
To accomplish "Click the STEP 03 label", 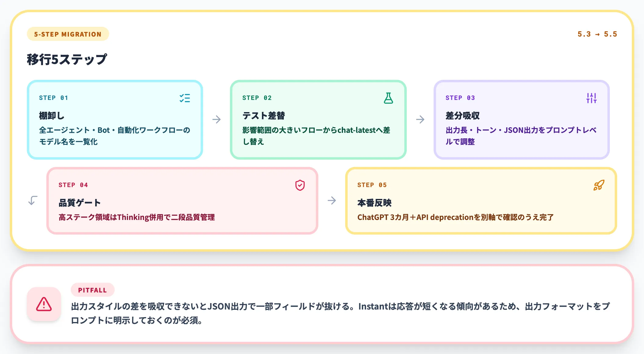I will pos(460,98).
